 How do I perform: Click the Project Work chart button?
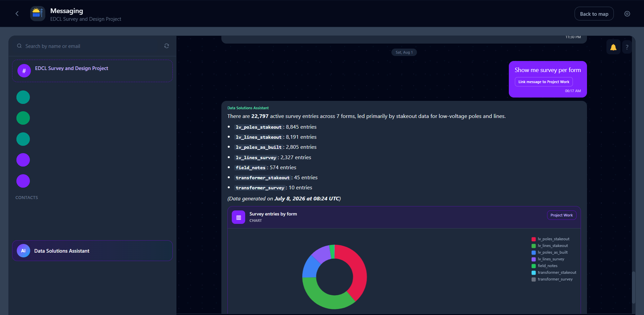pyautogui.click(x=561, y=215)
